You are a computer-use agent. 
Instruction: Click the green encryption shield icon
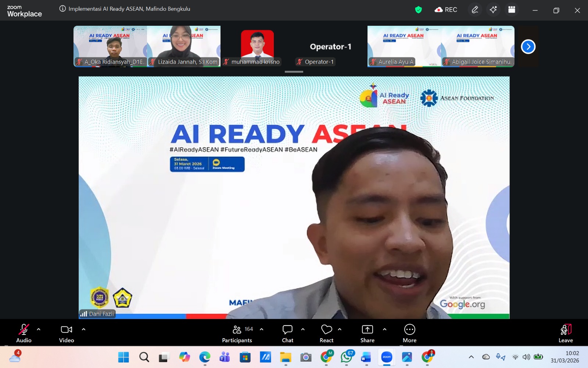pyautogui.click(x=418, y=10)
